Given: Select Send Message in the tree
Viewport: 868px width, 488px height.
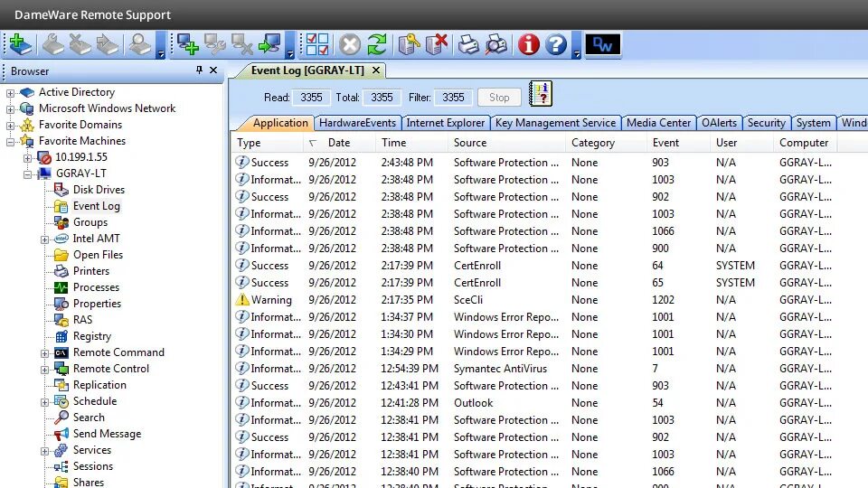Looking at the screenshot, I should (107, 434).
